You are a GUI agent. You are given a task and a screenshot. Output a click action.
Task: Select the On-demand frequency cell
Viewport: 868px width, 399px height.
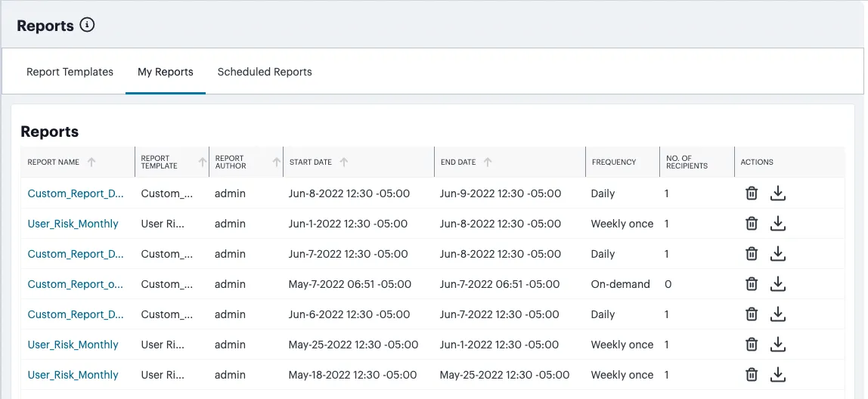621,284
